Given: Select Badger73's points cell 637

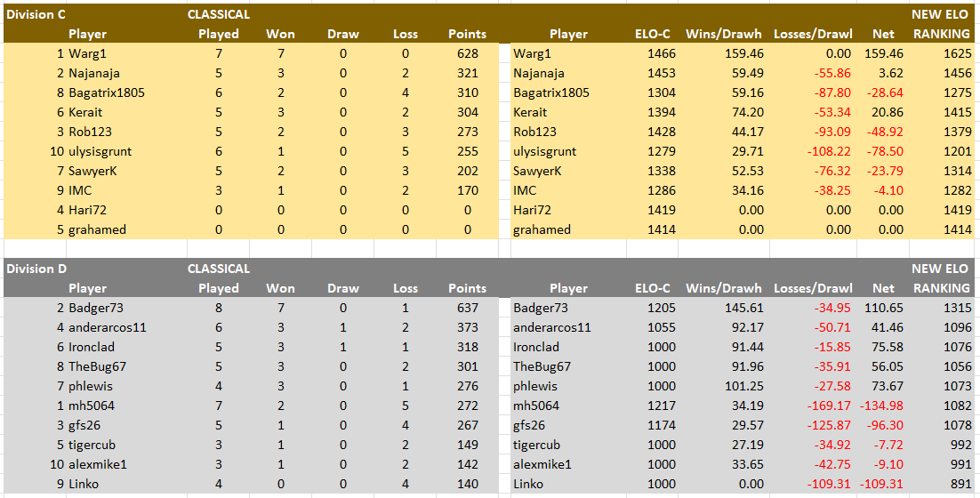Looking at the screenshot, I should pos(467,308).
